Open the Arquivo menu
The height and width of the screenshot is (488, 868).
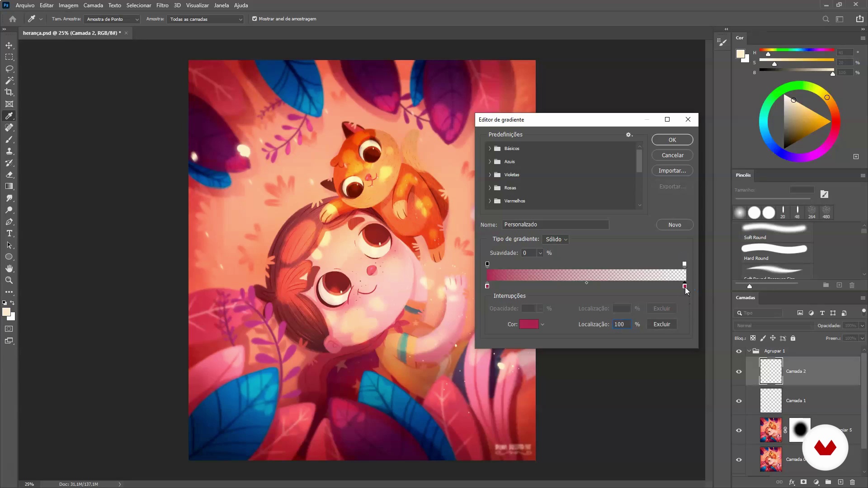tap(25, 5)
